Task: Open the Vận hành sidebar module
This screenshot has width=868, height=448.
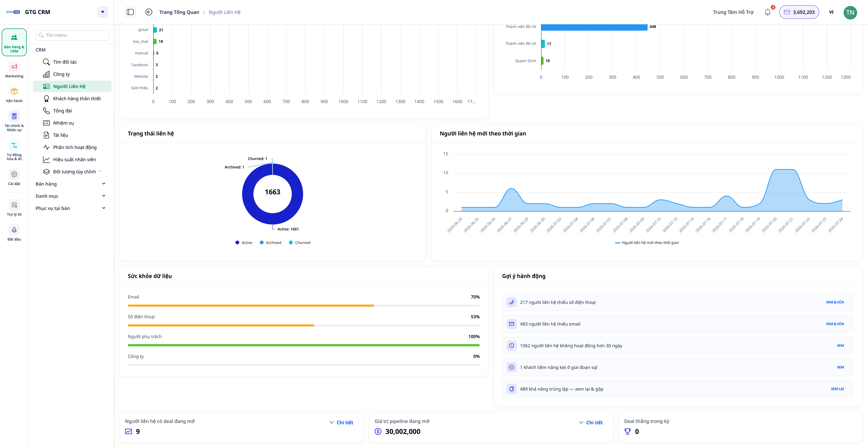Action: pos(14,95)
